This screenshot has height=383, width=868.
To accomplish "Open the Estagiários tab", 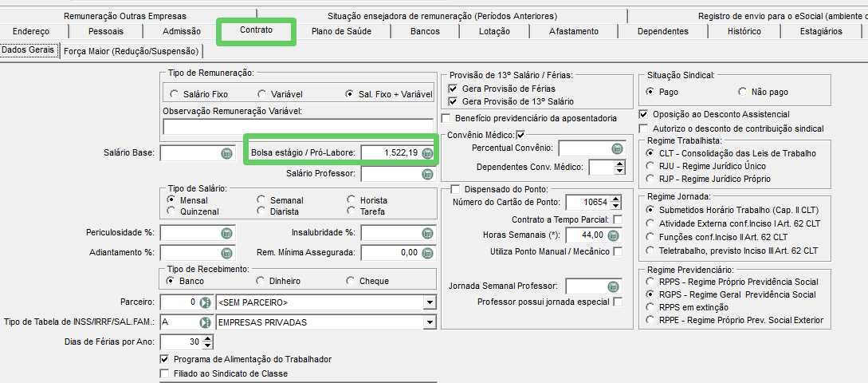I will coord(821,32).
